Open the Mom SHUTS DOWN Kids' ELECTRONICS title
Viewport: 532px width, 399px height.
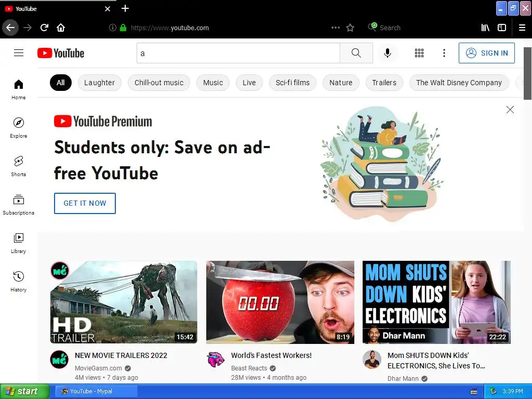click(436, 361)
